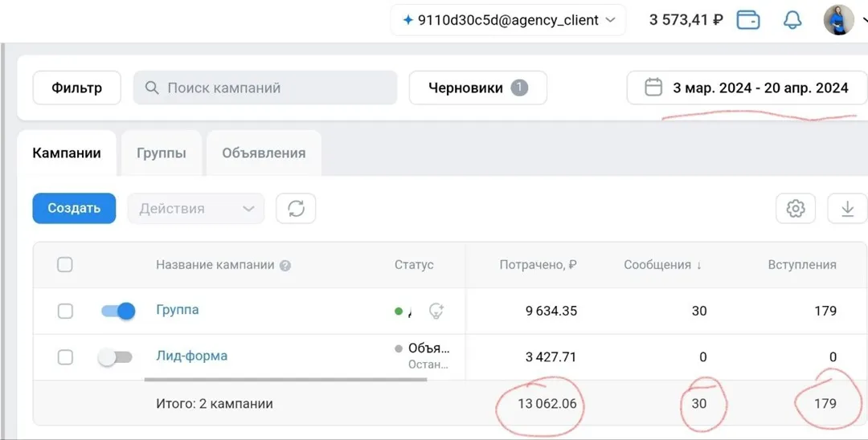868x440 pixels.
Task: Click the Создать button
Action: pyautogui.click(x=74, y=209)
